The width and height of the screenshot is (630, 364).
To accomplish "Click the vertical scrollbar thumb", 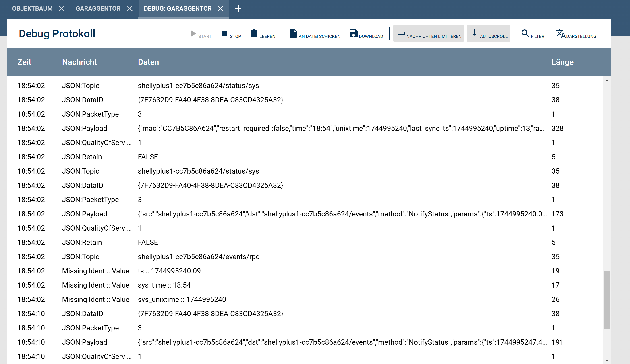I will tap(607, 300).
